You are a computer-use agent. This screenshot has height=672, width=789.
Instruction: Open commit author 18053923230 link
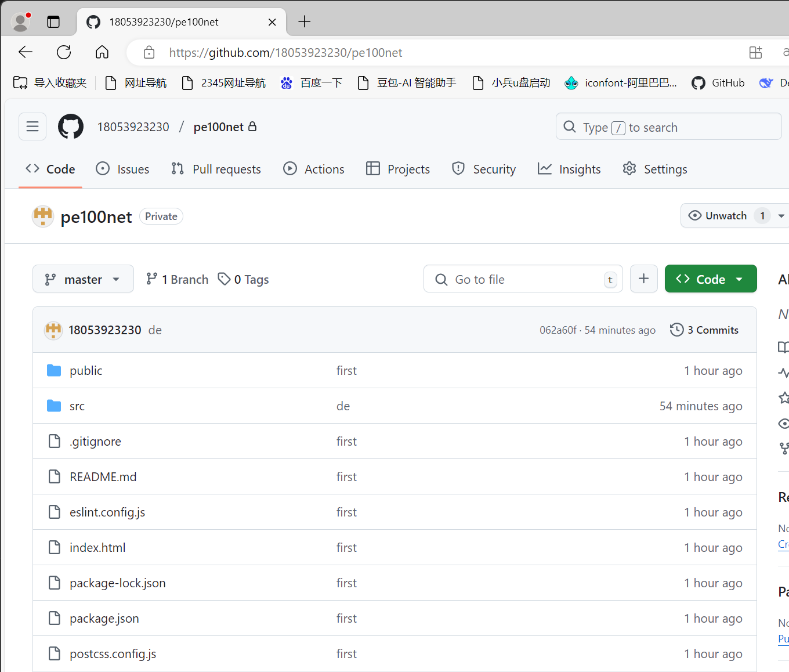point(105,330)
